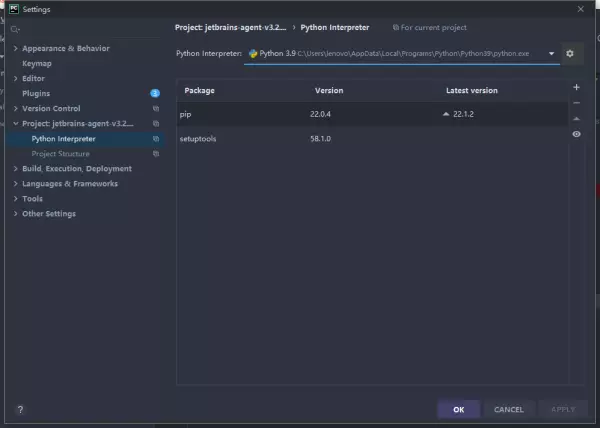The height and width of the screenshot is (428, 600).
Task: Click the interpreter settings gear icon
Action: pyautogui.click(x=569, y=54)
